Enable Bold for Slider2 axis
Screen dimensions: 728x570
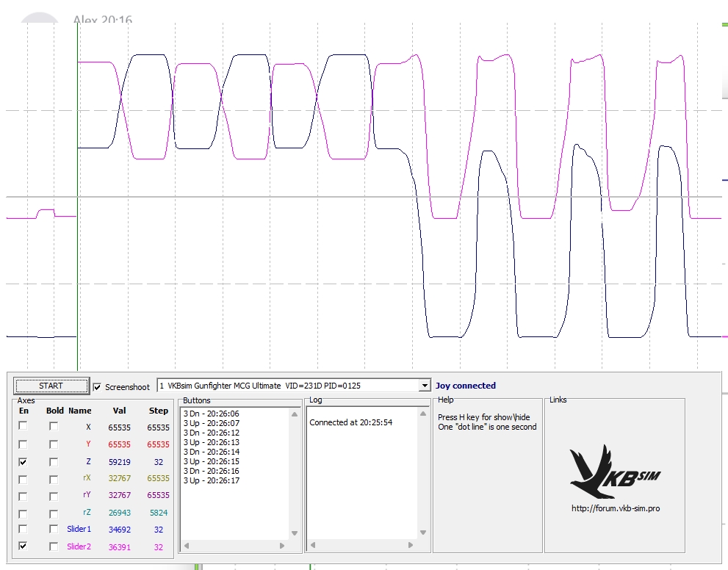pos(54,546)
